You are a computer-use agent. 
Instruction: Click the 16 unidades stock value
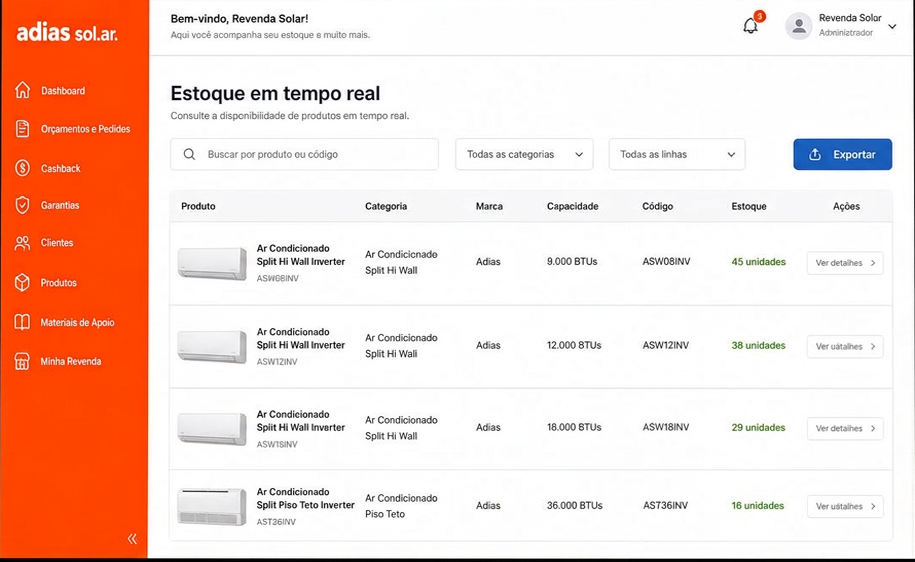coord(757,506)
